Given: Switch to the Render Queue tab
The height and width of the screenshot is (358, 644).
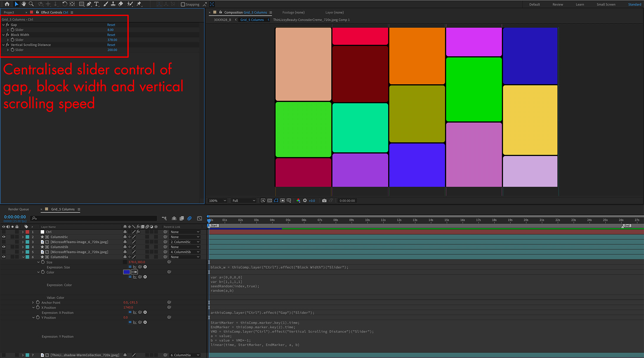Looking at the screenshot, I should [x=19, y=209].
